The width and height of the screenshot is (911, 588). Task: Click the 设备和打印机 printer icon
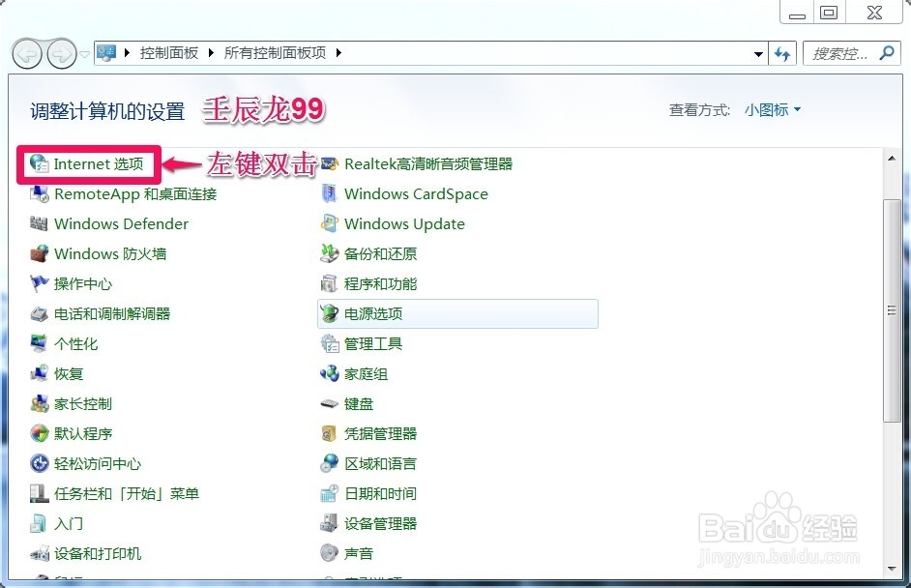[x=39, y=554]
